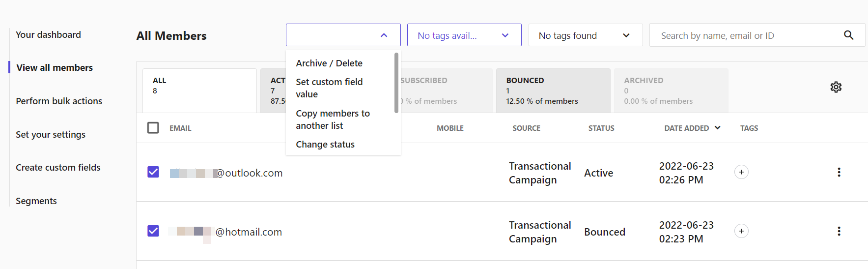The height and width of the screenshot is (269, 868).
Task: Open View all members page
Action: [x=55, y=67]
